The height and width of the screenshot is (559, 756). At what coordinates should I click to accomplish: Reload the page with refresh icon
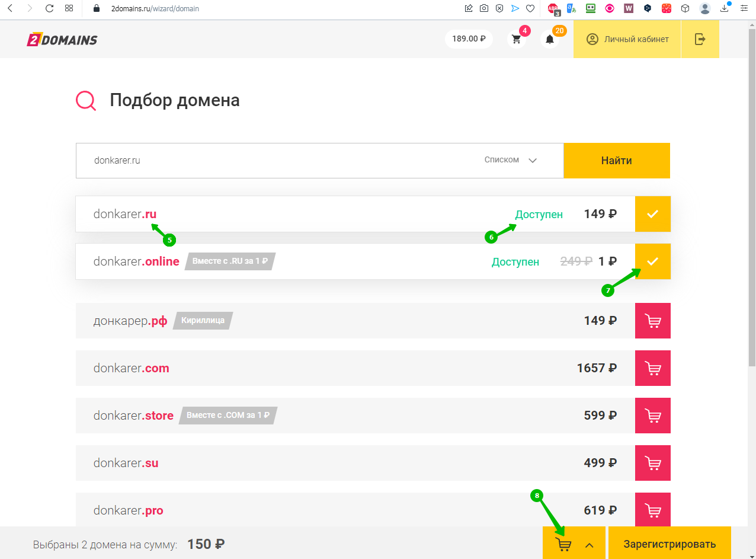click(x=49, y=8)
